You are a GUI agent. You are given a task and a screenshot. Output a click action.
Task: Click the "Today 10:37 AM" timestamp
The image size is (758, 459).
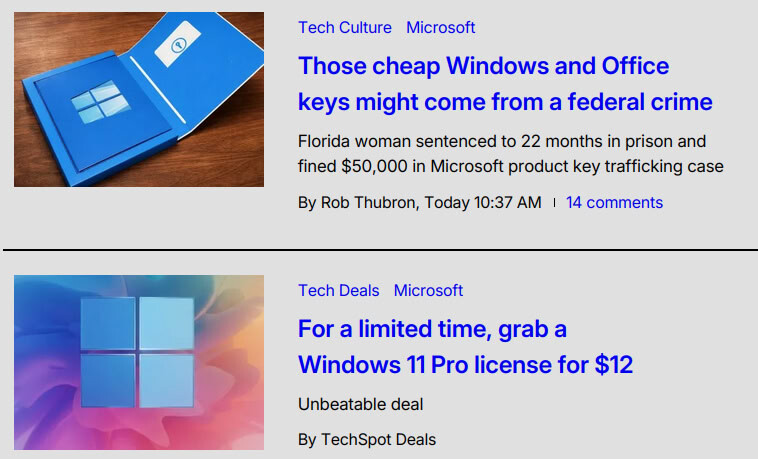tap(483, 202)
